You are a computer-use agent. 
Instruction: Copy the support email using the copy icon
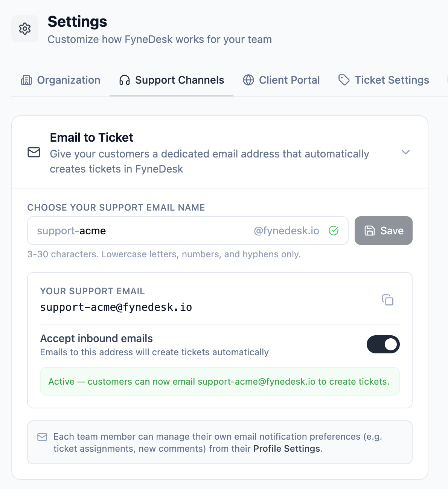(x=388, y=300)
